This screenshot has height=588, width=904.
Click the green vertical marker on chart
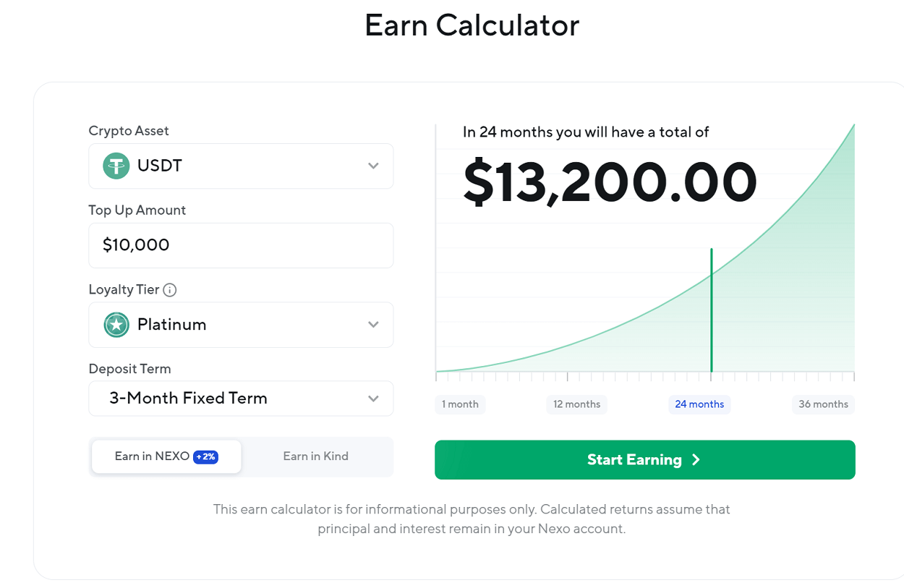click(x=712, y=310)
